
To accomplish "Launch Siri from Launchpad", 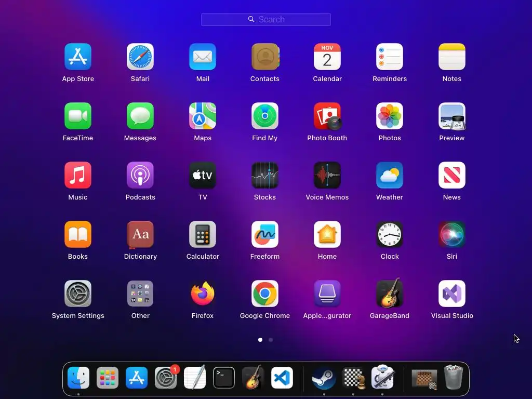I will tap(452, 234).
